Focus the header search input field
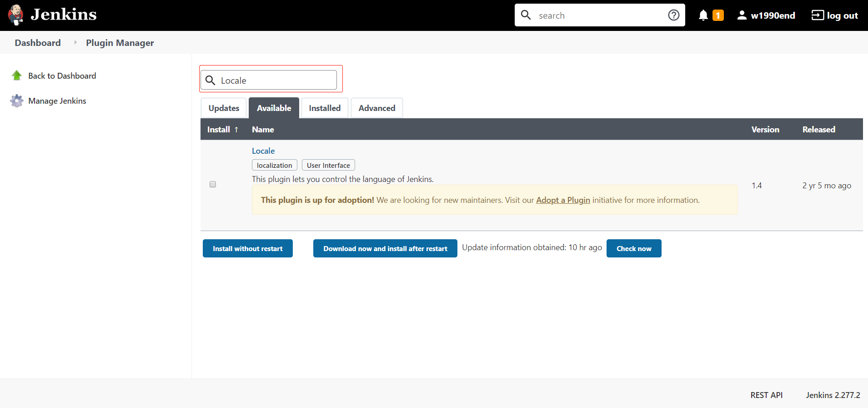868x408 pixels. [x=600, y=15]
